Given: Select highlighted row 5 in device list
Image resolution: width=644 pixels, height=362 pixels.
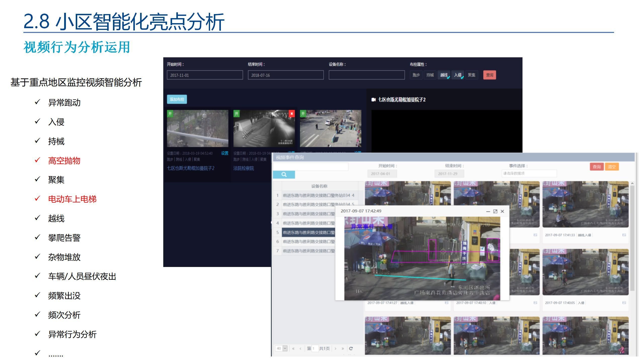Looking at the screenshot, I should [x=308, y=233].
